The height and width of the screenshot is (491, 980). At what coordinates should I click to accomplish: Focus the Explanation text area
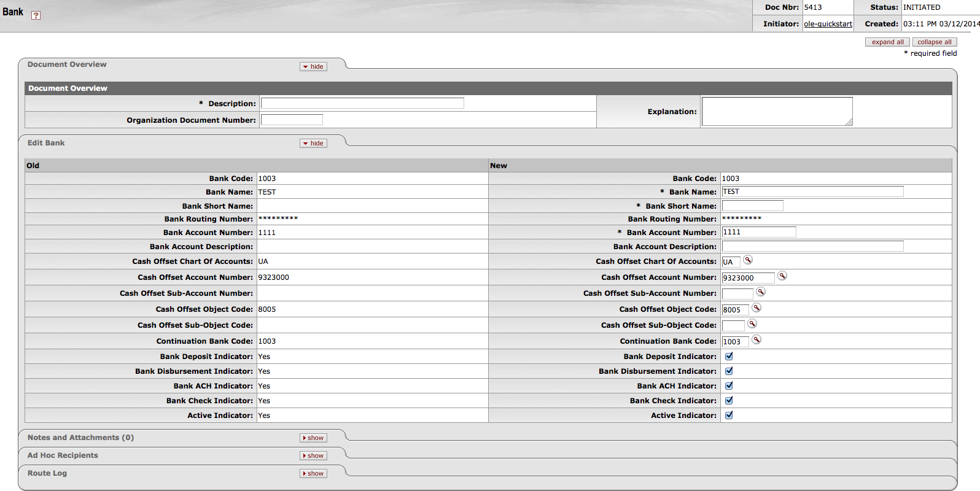click(x=777, y=112)
